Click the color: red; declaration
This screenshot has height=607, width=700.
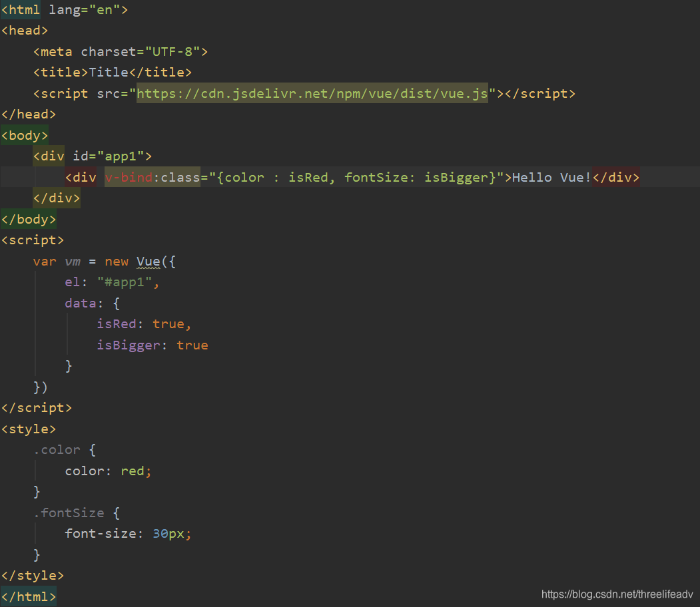[109, 471]
